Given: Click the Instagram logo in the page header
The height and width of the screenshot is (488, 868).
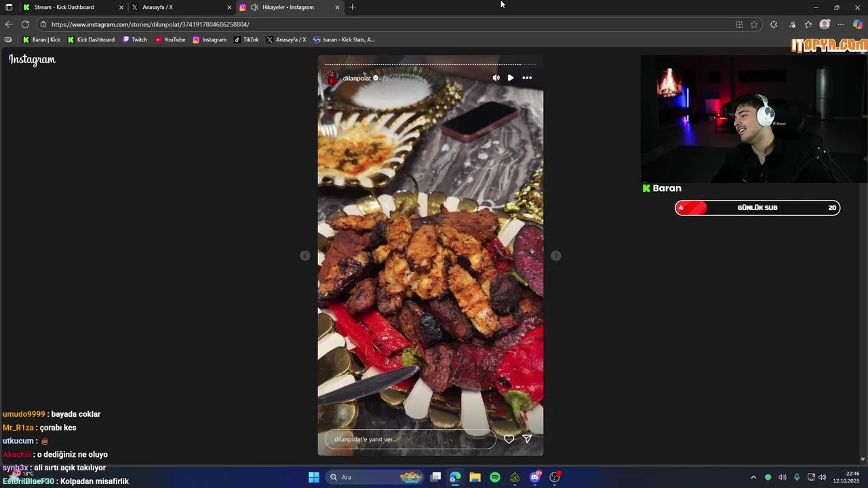Looking at the screenshot, I should 32,60.
